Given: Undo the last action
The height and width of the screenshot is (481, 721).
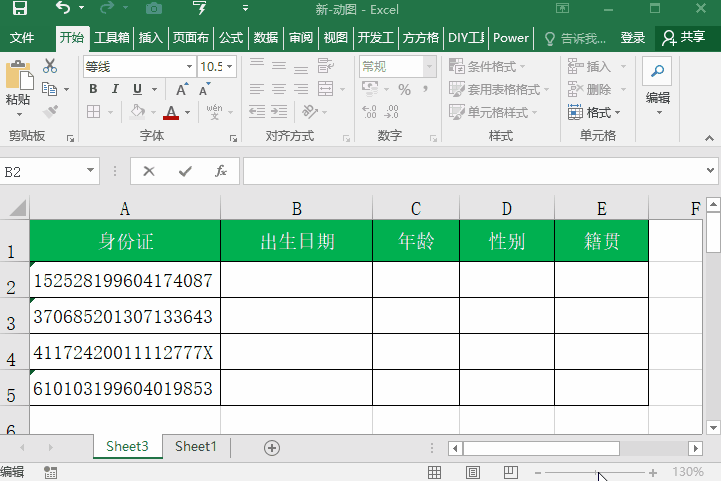Looking at the screenshot, I should click(63, 8).
